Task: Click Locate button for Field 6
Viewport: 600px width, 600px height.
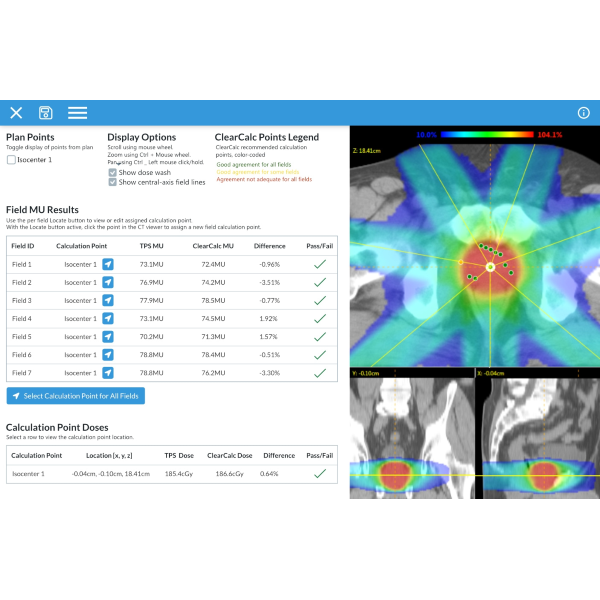Action: pyautogui.click(x=108, y=355)
